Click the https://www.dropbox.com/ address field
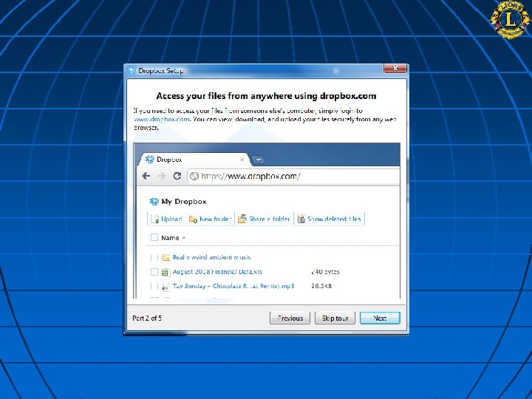Viewport: 532px width, 399px height. tap(293, 176)
